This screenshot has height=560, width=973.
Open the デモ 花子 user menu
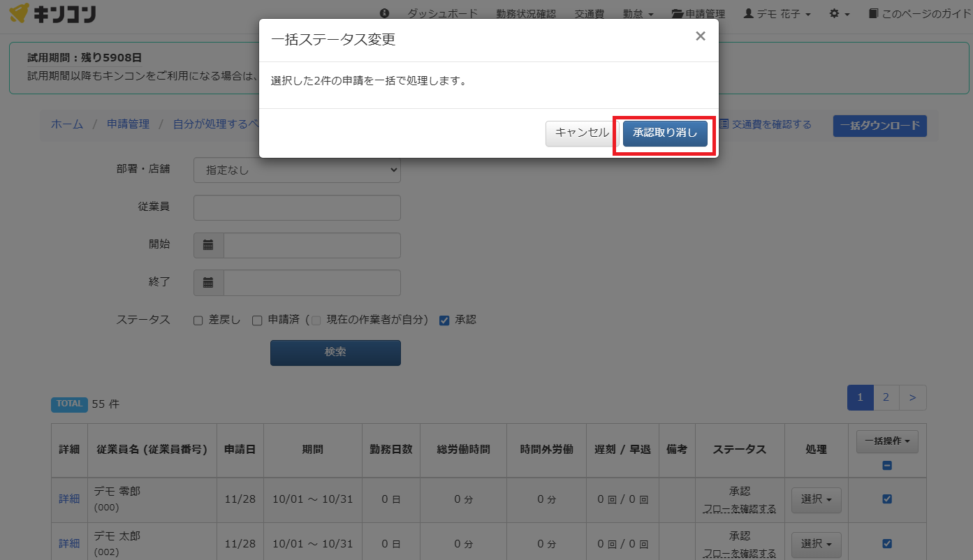[x=778, y=14]
